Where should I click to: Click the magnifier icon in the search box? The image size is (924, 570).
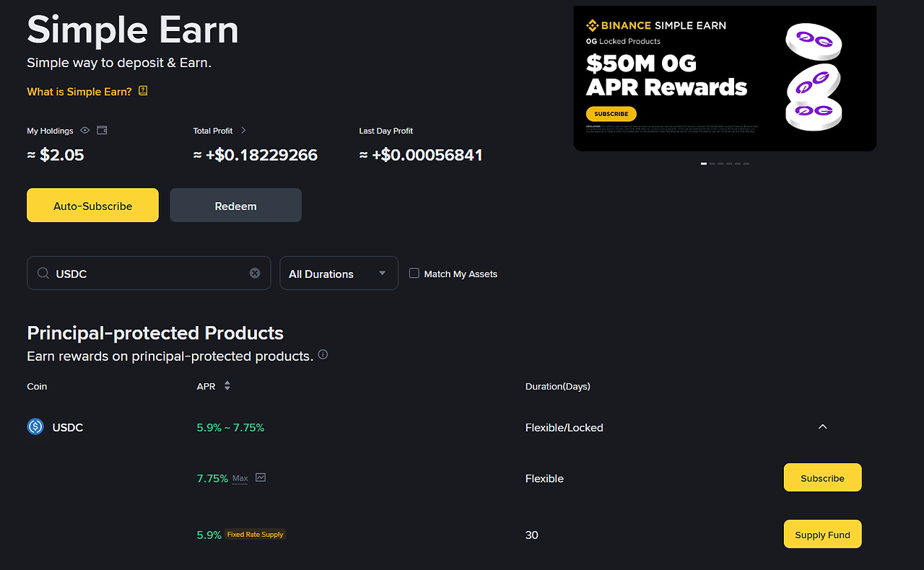43,273
